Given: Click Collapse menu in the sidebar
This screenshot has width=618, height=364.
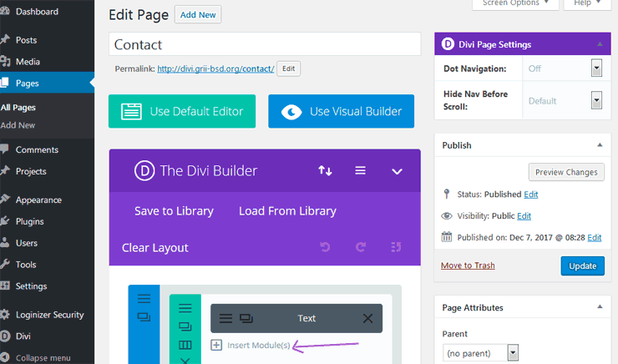Looking at the screenshot, I should [43, 358].
